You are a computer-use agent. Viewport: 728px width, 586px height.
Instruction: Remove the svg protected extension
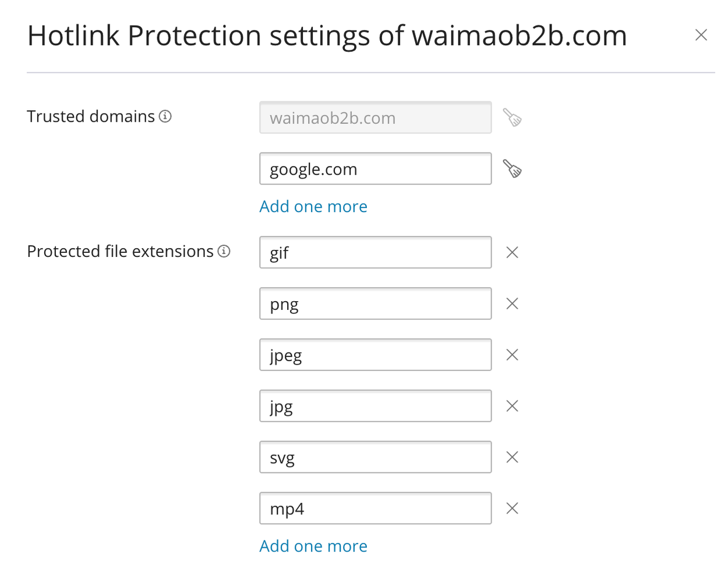click(512, 457)
